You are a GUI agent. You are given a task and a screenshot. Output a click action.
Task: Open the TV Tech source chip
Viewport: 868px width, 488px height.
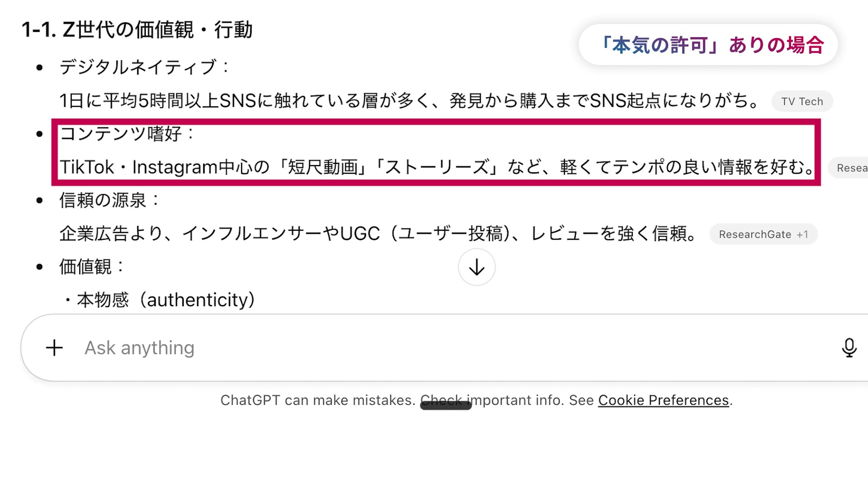pyautogui.click(x=802, y=101)
